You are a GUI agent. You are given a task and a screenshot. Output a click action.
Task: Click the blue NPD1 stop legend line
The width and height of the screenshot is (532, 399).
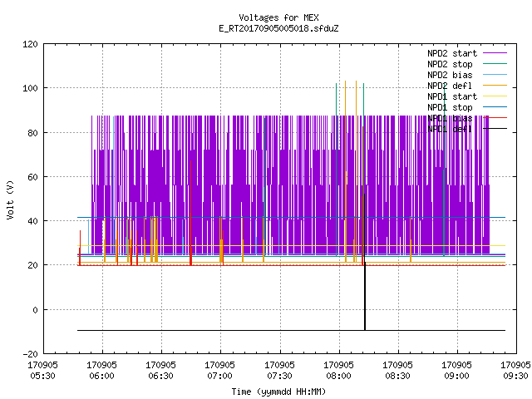pos(495,107)
